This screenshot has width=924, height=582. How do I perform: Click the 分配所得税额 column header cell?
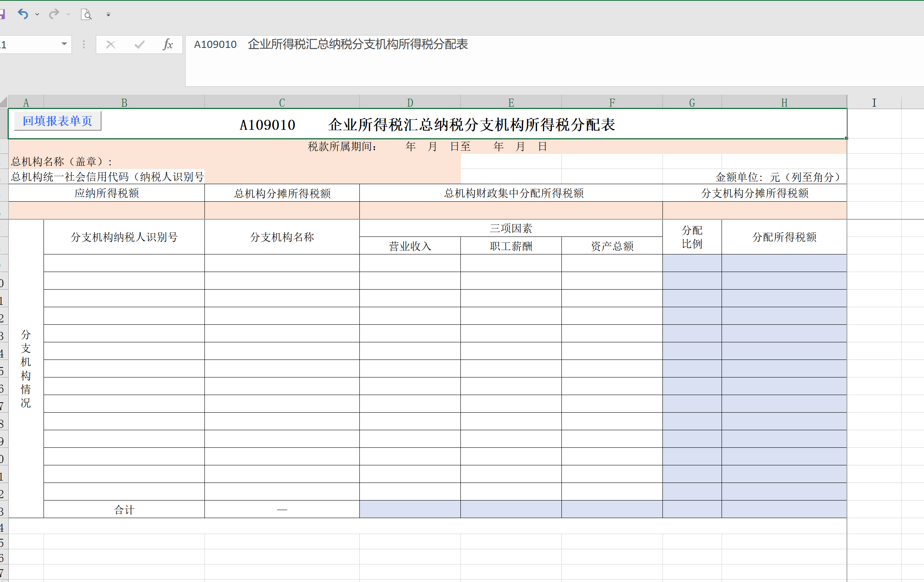[784, 237]
